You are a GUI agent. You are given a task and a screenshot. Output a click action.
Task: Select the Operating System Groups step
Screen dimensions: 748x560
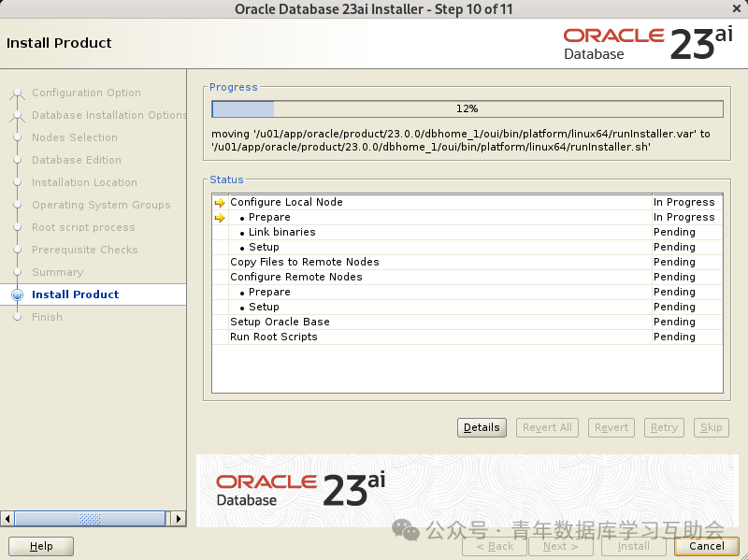(101, 205)
